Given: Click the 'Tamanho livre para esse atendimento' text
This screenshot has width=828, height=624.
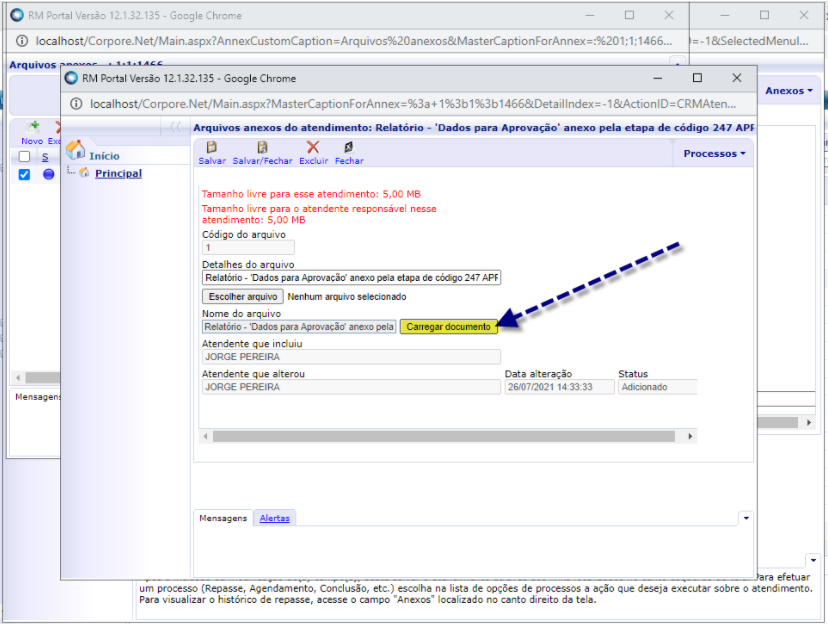Looking at the screenshot, I should pos(311,194).
